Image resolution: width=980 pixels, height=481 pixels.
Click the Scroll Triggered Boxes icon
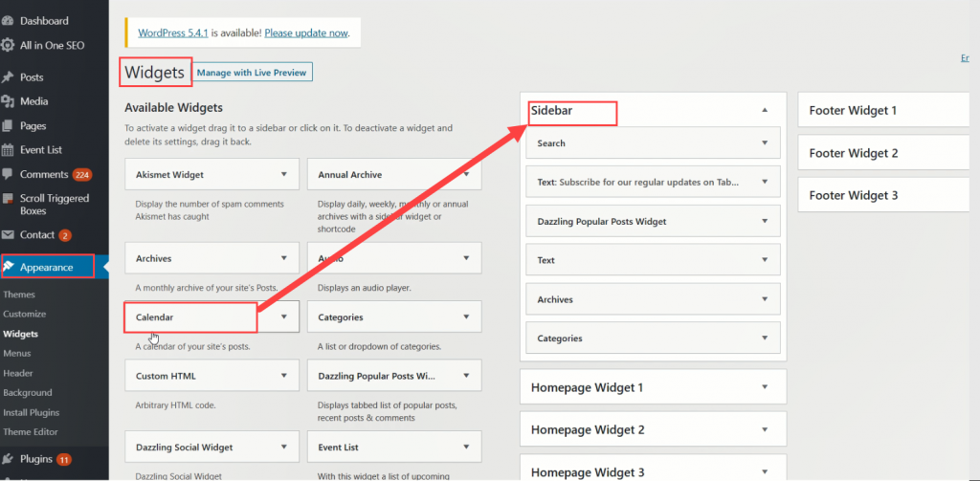pyautogui.click(x=8, y=199)
